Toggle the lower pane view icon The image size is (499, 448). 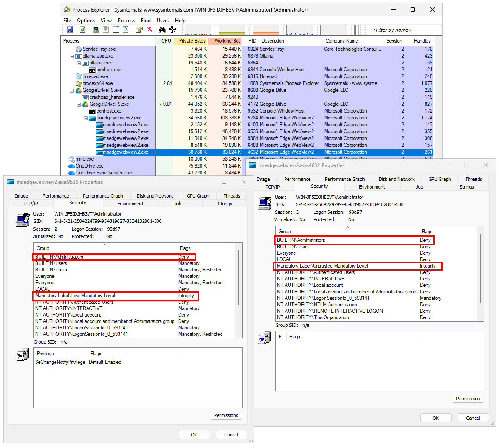tap(116, 30)
